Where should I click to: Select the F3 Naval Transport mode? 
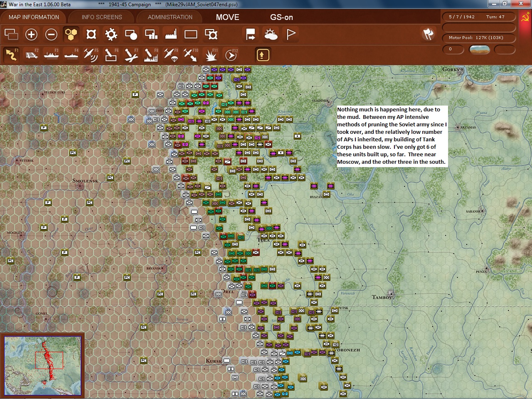(51, 54)
